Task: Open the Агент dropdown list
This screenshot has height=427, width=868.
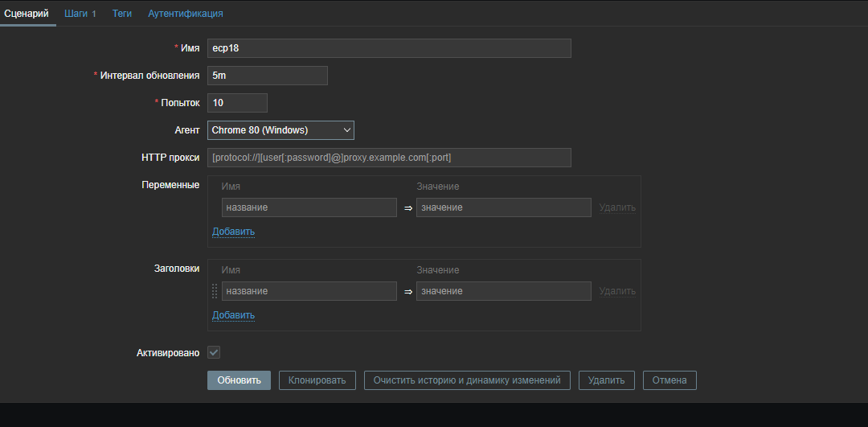Action: coord(280,130)
